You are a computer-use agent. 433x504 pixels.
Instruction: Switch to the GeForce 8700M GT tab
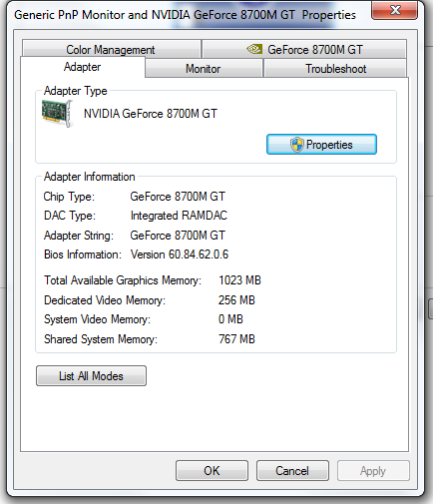click(304, 49)
